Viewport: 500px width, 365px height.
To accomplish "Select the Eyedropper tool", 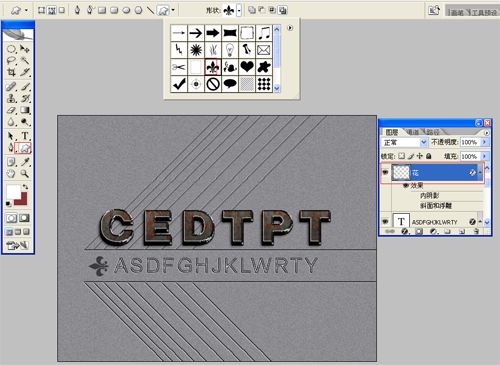I will (x=24, y=162).
